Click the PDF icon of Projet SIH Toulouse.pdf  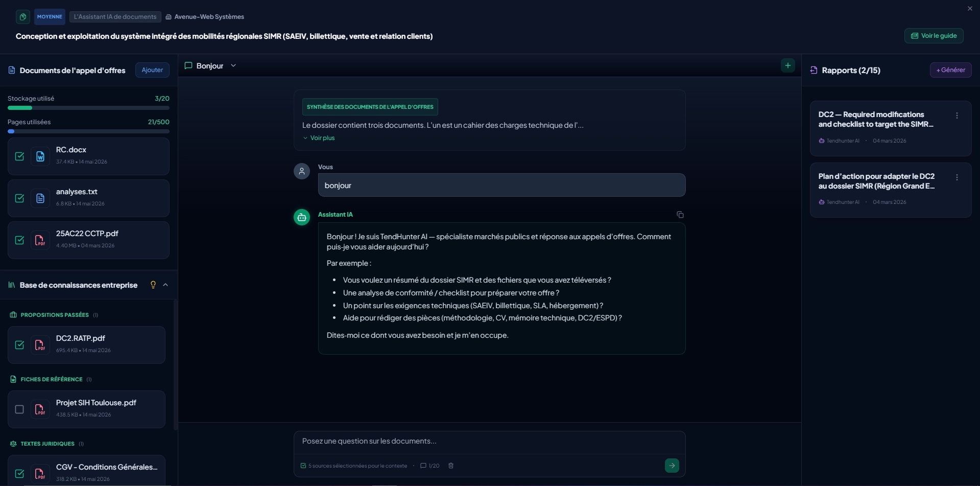[x=40, y=409]
